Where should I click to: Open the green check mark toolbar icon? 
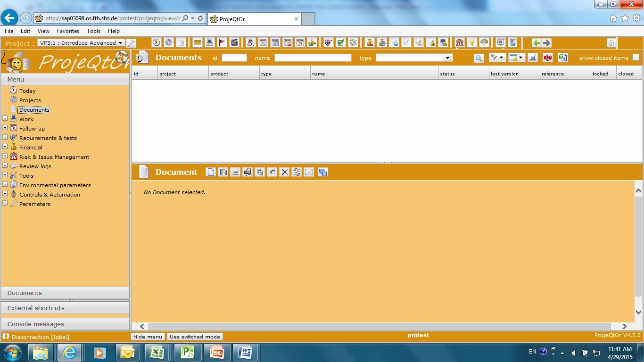coord(341,43)
